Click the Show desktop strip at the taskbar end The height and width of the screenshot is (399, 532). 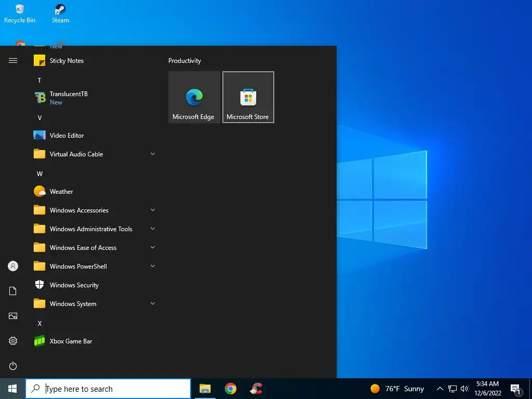click(x=530, y=389)
